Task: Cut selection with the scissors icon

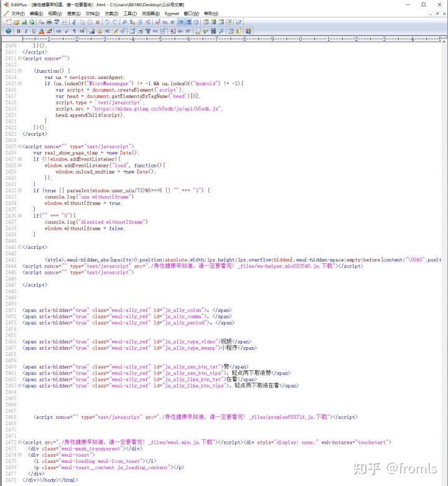Action: pos(74,22)
